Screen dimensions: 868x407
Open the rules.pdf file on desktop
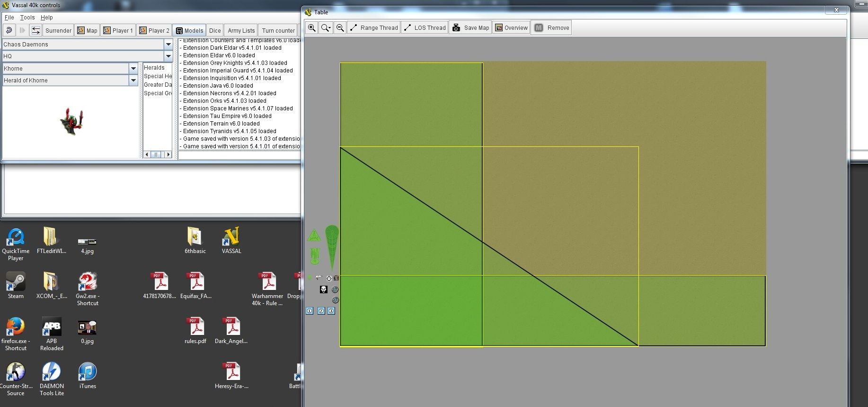[195, 330]
